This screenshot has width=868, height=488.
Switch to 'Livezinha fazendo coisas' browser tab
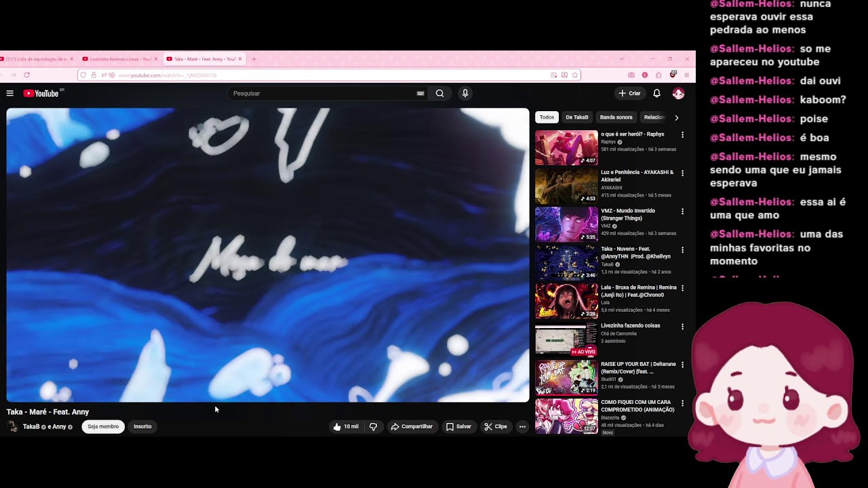click(x=119, y=59)
